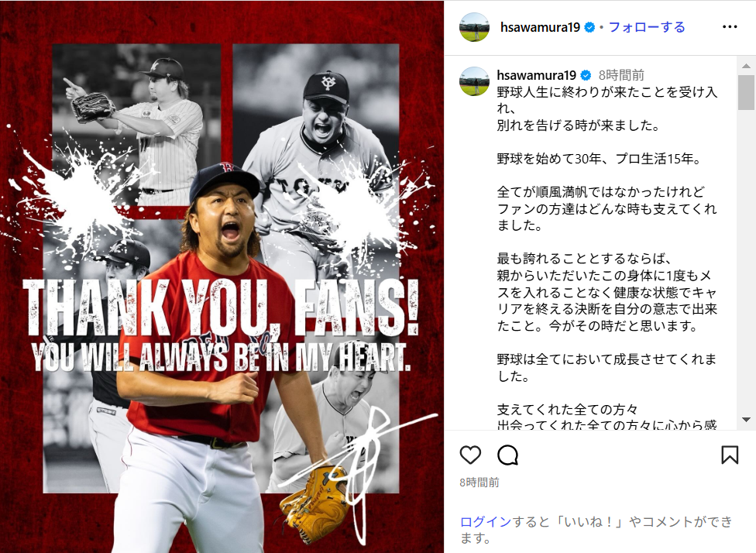This screenshot has height=553, width=756.
Task: Click the caption scrollbar up arrow
Action: [746, 66]
